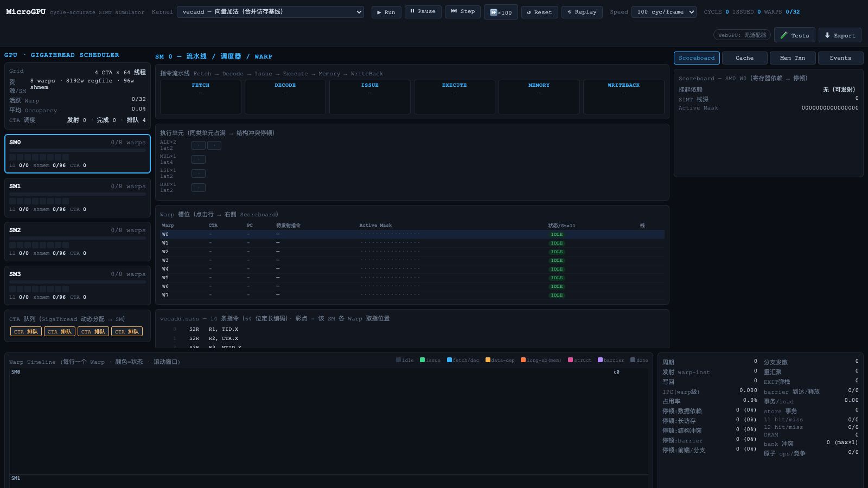Switch to the Scoreboard tab
The image size is (868, 488).
697,58
